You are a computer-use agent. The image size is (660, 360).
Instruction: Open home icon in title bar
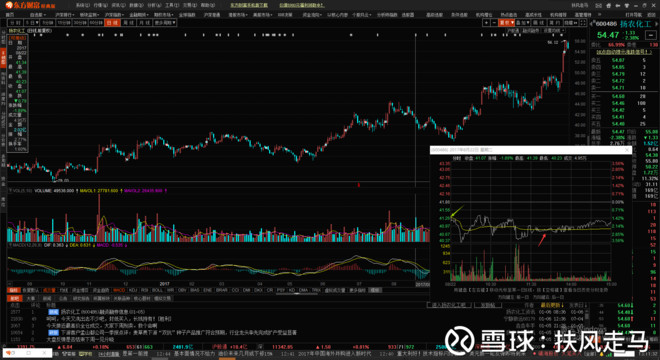coord(608,6)
